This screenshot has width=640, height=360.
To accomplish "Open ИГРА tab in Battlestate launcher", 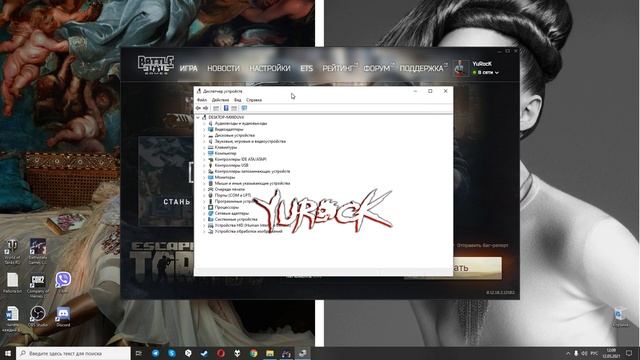I will (x=189, y=69).
